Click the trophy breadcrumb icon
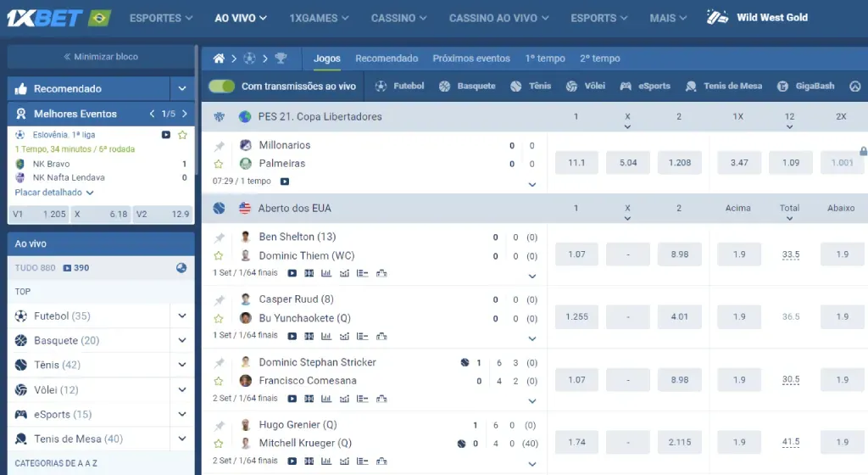 point(281,59)
